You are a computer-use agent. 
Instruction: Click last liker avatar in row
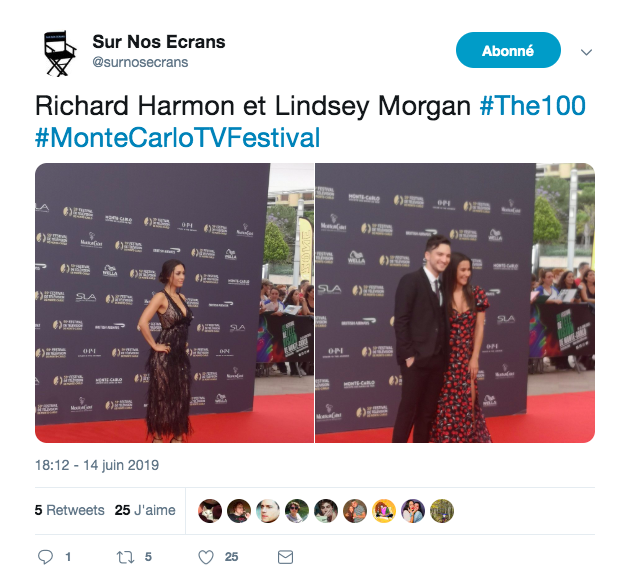[x=442, y=511]
